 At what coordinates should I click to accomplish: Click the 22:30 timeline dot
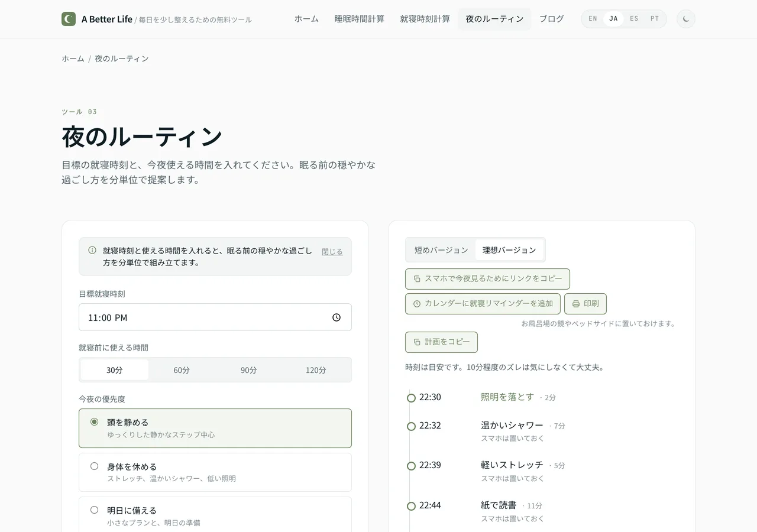point(411,398)
